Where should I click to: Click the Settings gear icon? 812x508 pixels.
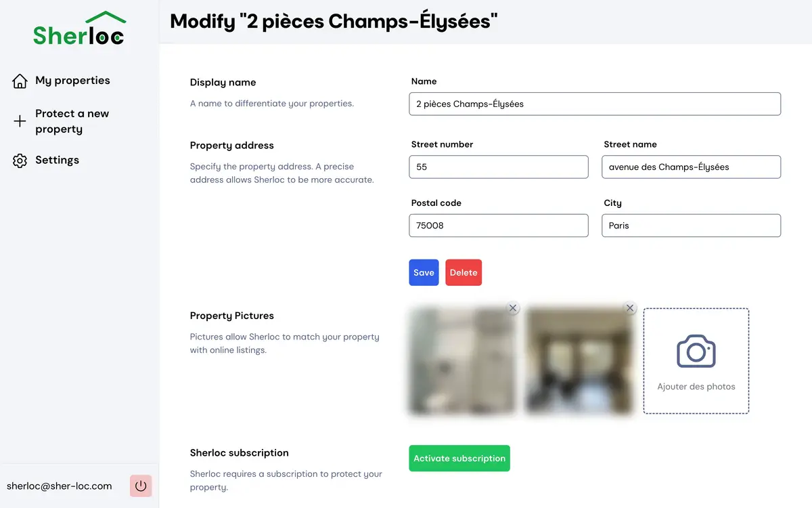click(x=20, y=161)
